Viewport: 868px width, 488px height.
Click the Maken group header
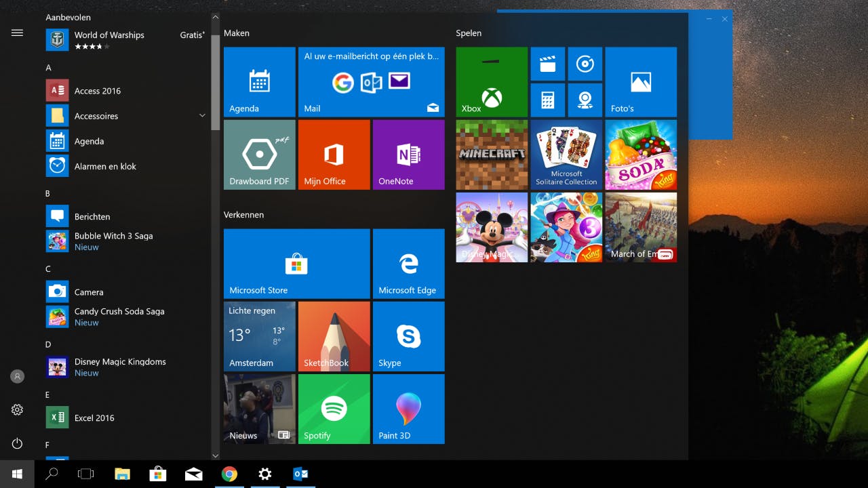(237, 33)
